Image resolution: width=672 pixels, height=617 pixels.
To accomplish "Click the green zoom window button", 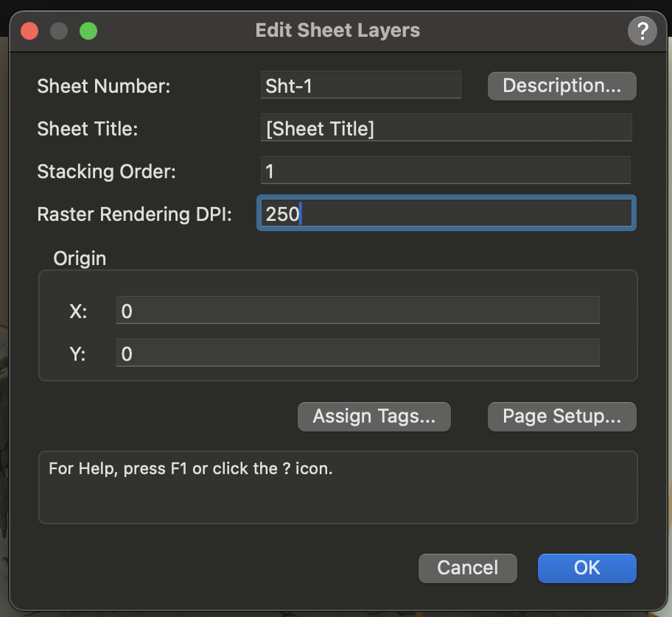I will [x=88, y=31].
